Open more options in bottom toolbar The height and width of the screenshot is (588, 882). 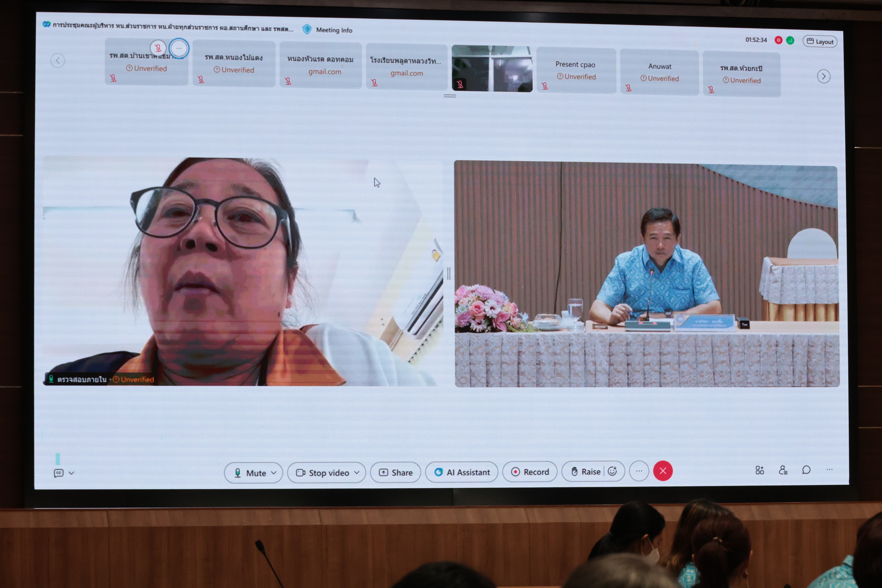coord(639,471)
